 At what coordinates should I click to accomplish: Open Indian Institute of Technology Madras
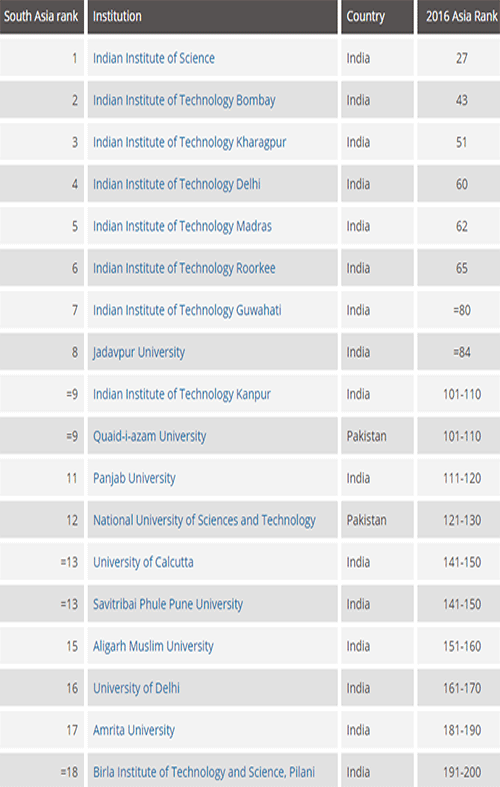(182, 226)
